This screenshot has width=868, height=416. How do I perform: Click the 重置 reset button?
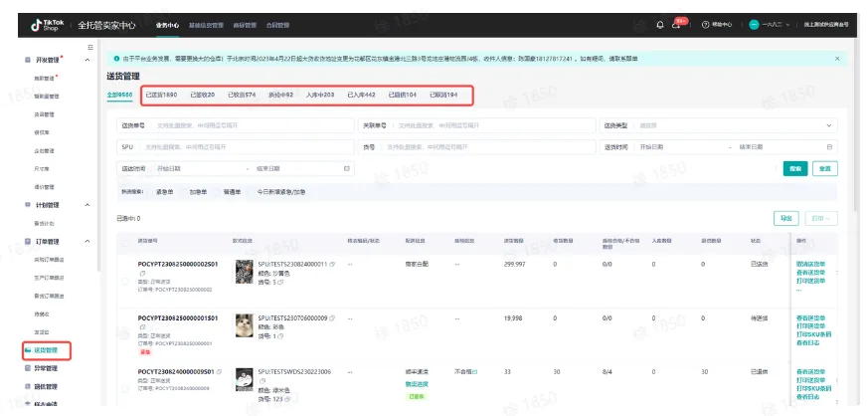click(x=825, y=168)
